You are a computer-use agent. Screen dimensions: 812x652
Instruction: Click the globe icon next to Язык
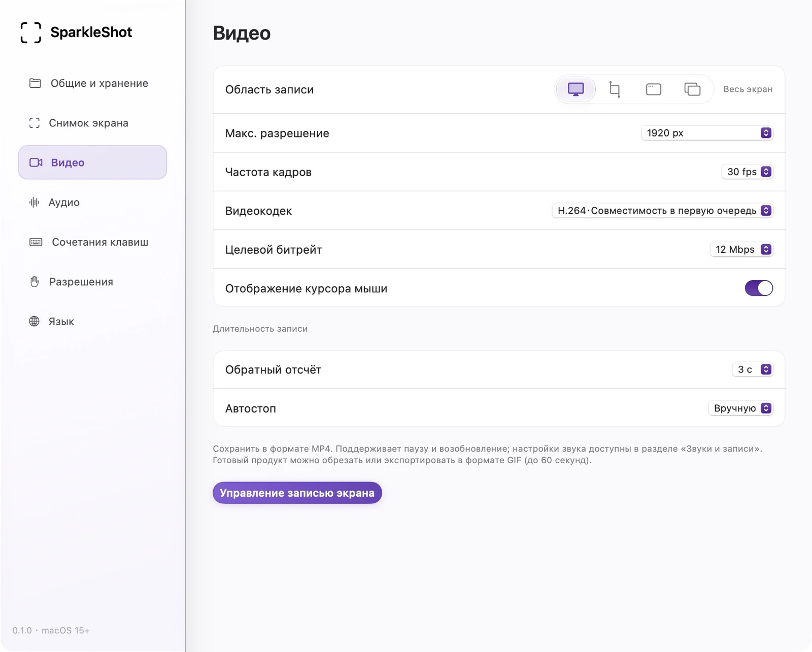[34, 321]
